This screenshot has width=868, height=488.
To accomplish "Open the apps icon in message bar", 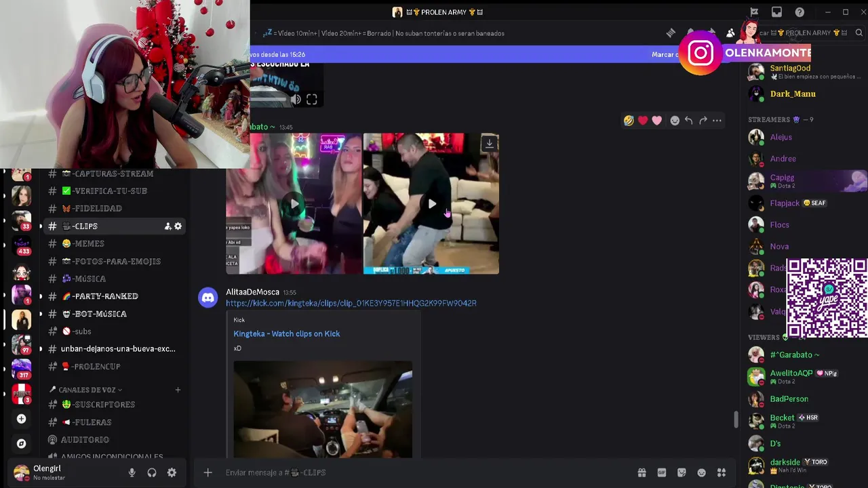I will tap(722, 472).
